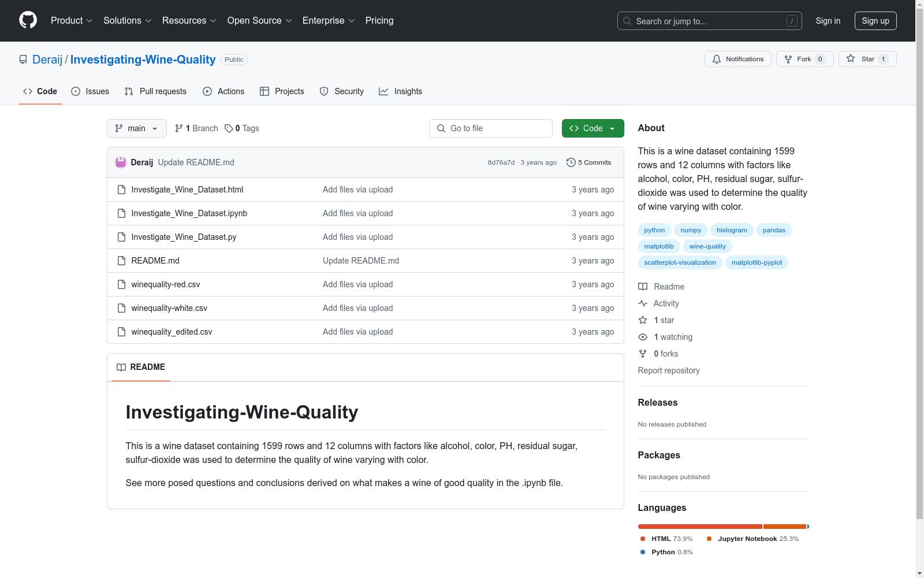Open the Deraij owner profile link

point(47,60)
